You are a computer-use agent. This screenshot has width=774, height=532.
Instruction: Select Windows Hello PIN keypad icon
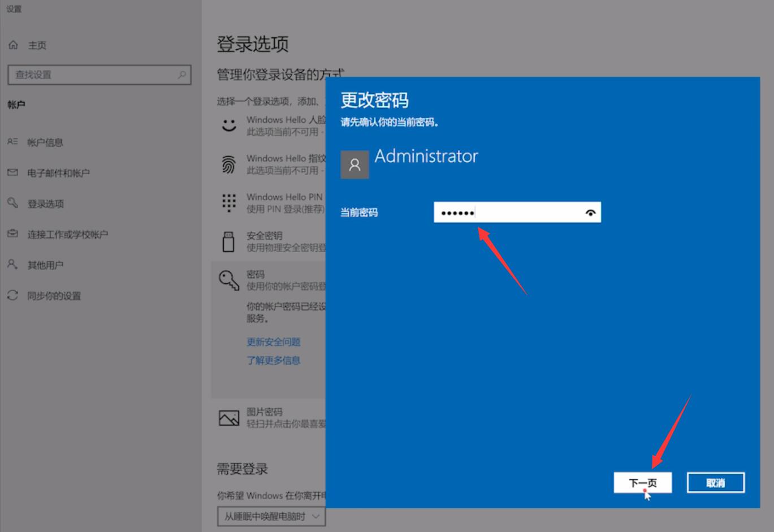[x=229, y=202]
